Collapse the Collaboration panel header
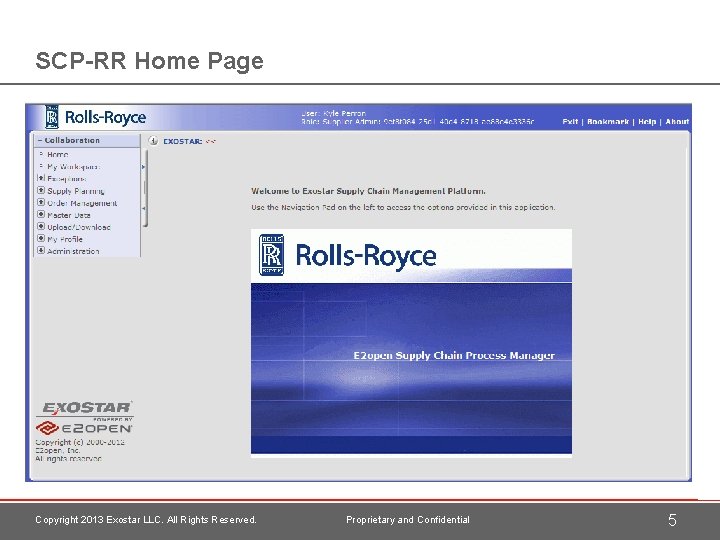 coord(87,141)
